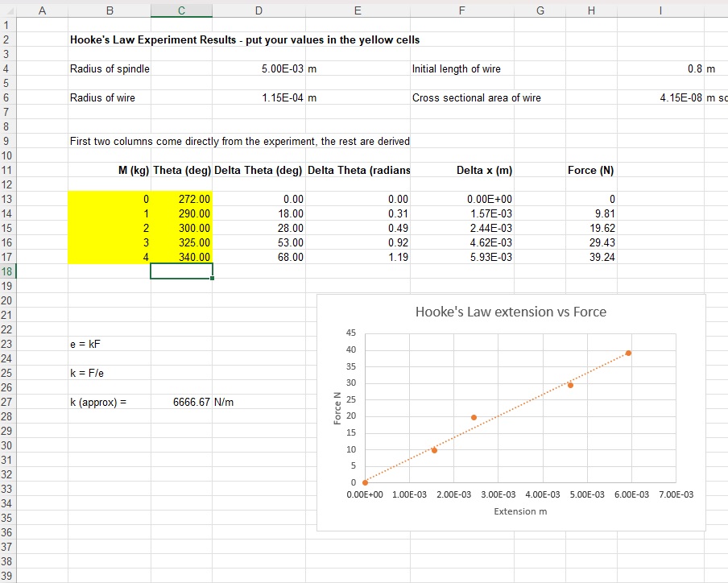Click the chart data point near 20 N
This screenshot has height=583, width=728.
474,418
